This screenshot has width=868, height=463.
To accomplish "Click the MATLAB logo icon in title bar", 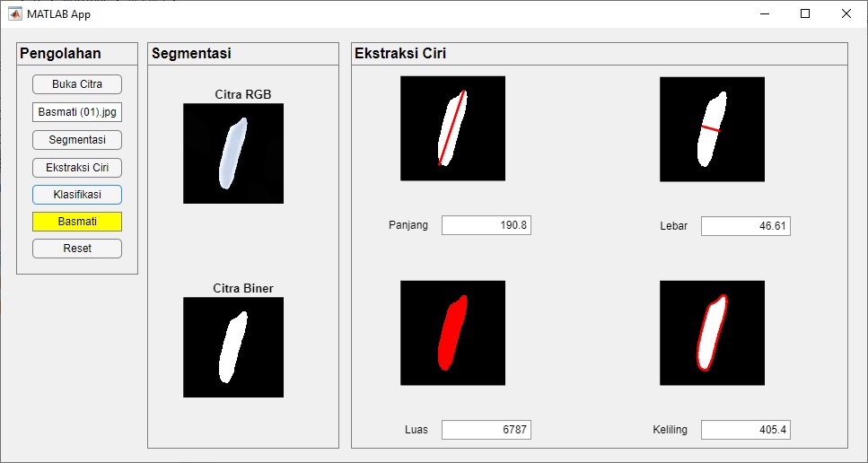I will (x=15, y=13).
